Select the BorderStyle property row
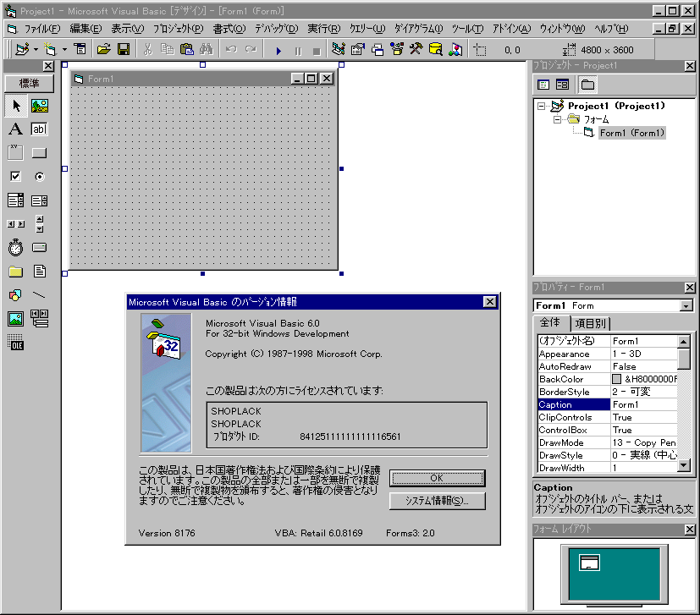700x615 pixels. pyautogui.click(x=607, y=392)
